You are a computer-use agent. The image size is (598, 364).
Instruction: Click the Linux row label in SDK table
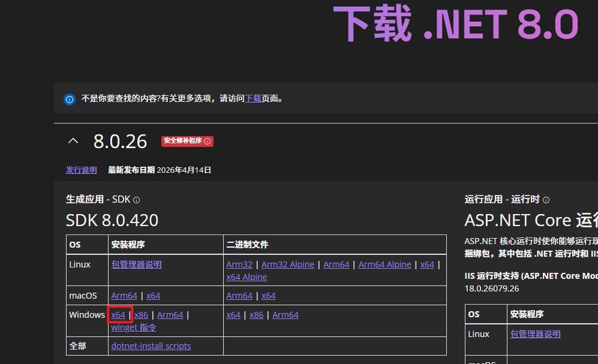pyautogui.click(x=80, y=264)
